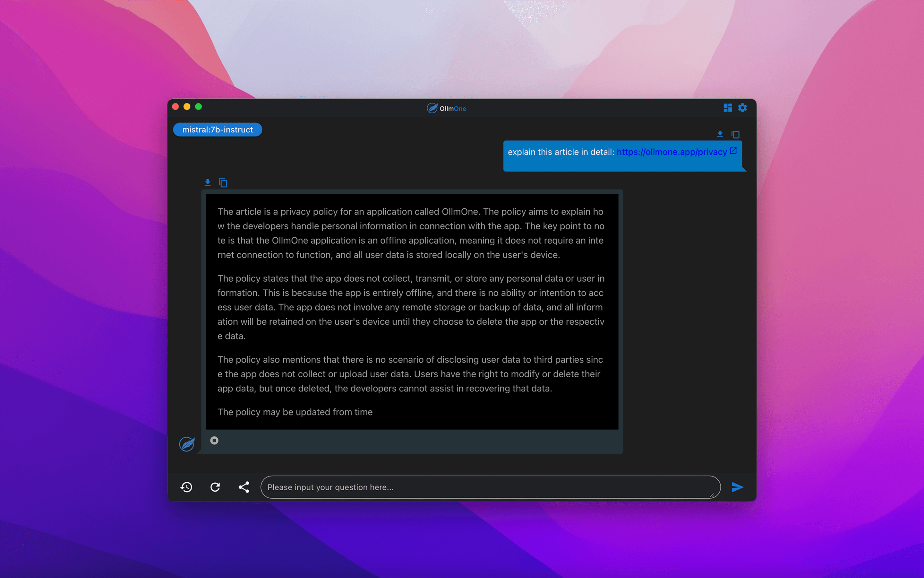
Task: Copy the user message with its copy icon
Action: [x=735, y=134]
